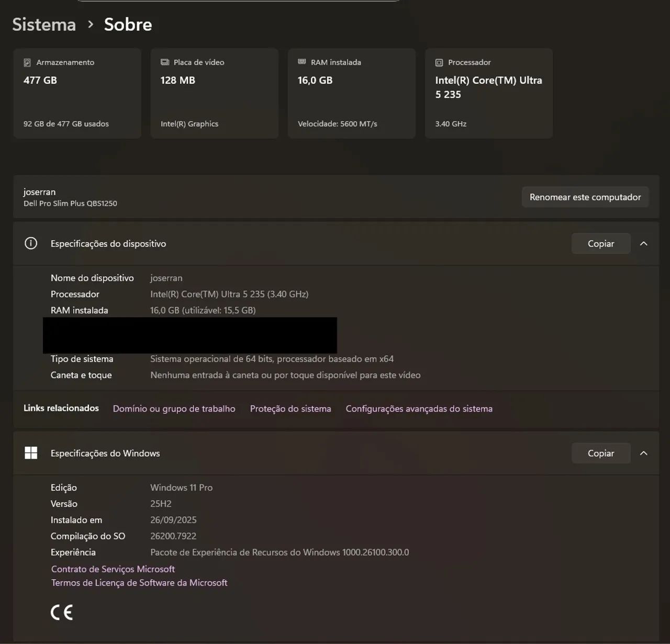670x644 pixels.
Task: Open Domínio ou grupo de trabalho link
Action: click(x=174, y=409)
